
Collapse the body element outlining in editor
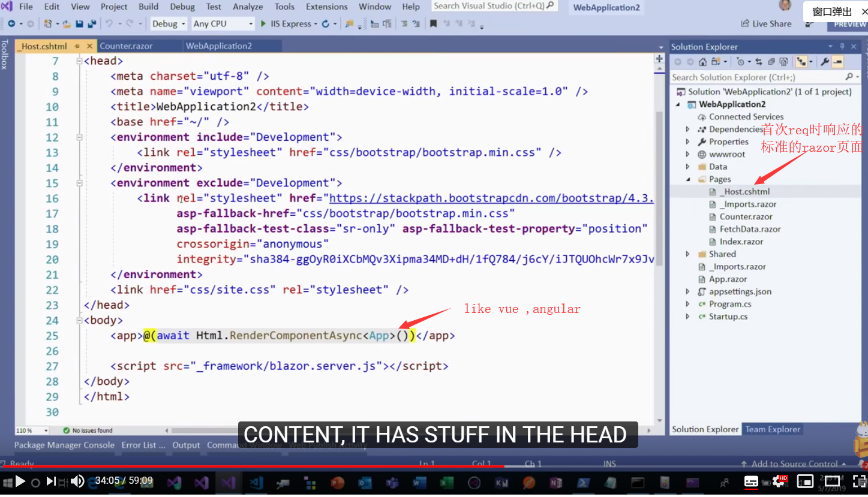79,321
